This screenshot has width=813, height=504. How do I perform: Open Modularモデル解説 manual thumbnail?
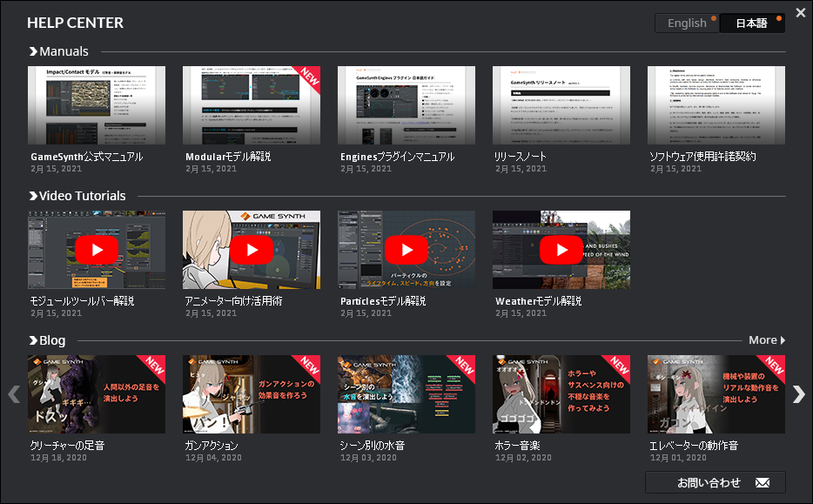[x=252, y=105]
